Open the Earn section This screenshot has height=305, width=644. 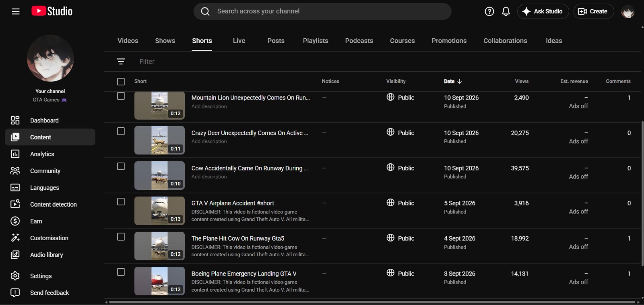click(50, 221)
